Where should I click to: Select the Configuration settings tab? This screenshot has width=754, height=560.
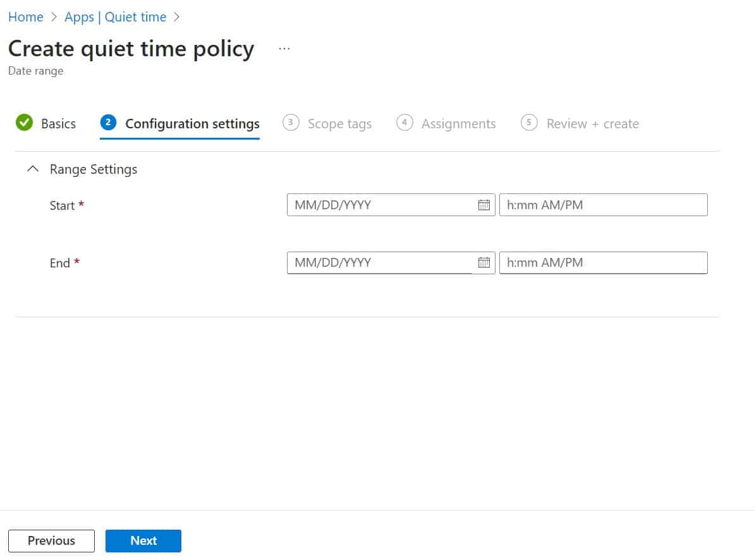[x=192, y=123]
